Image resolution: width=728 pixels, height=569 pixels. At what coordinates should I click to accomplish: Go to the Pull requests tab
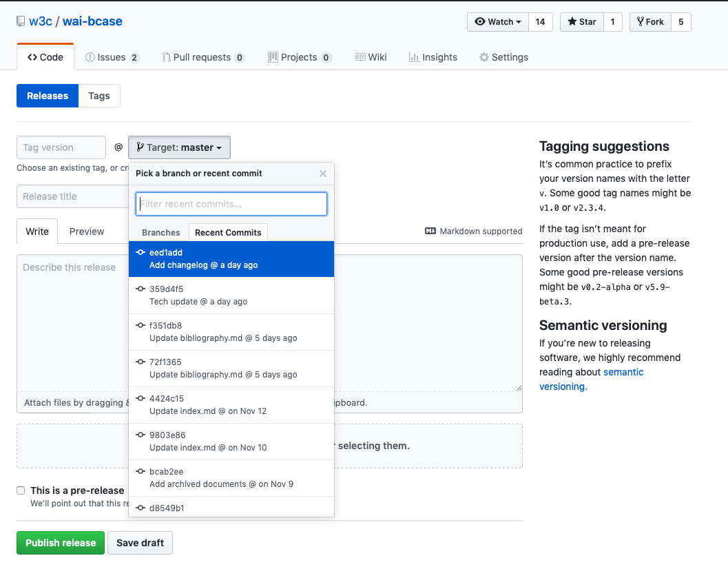pyautogui.click(x=203, y=57)
